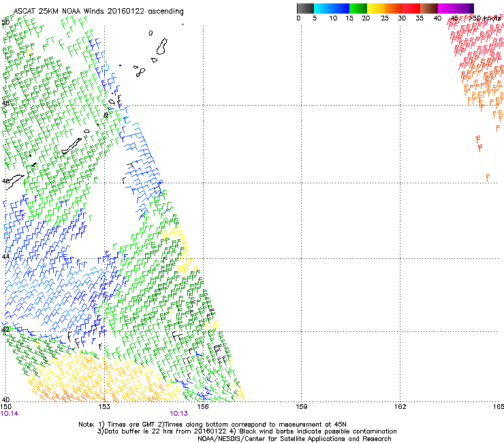Click the 'Data buffer is 22 hrs' note line
The width and height of the screenshot is (504, 443).
[247, 431]
